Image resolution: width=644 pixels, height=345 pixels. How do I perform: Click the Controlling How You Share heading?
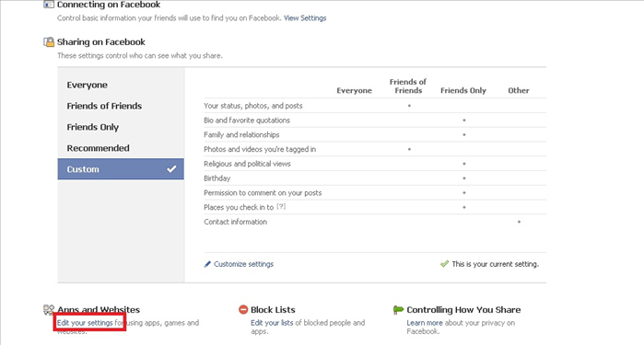463,310
